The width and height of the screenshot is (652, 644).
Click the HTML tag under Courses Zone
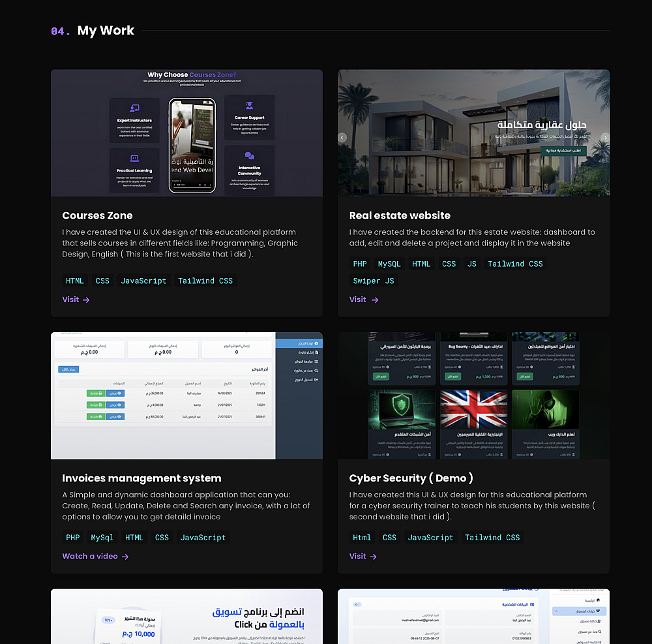75,281
